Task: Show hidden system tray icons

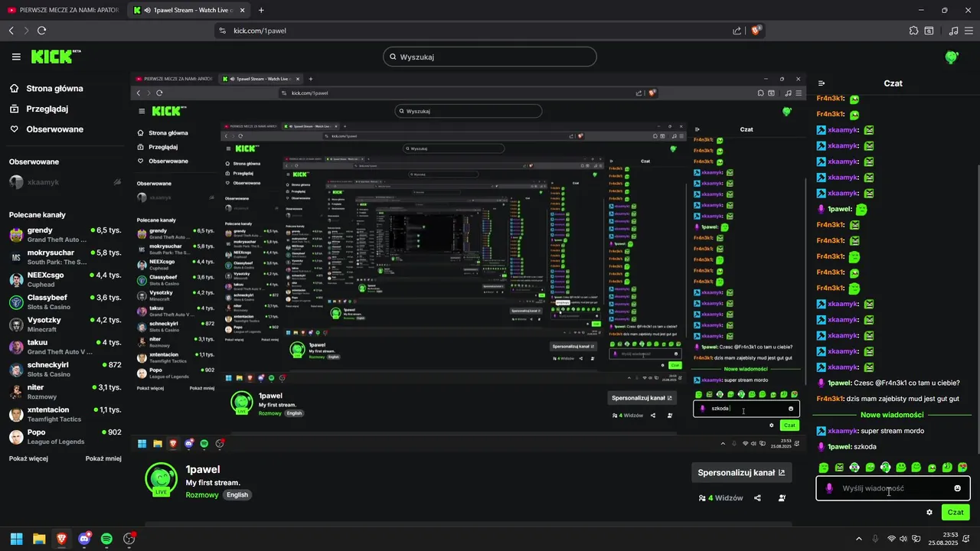Action: click(860, 539)
